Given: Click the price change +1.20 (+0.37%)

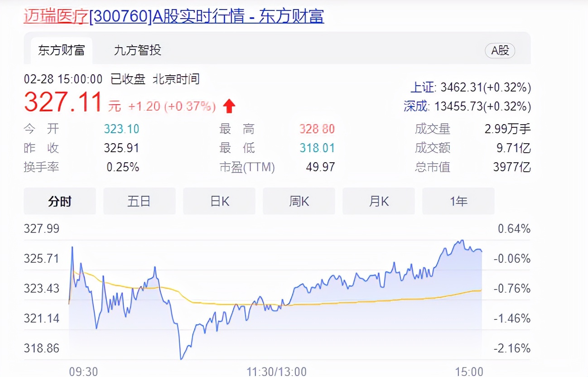Looking at the screenshot, I should coord(172,106).
